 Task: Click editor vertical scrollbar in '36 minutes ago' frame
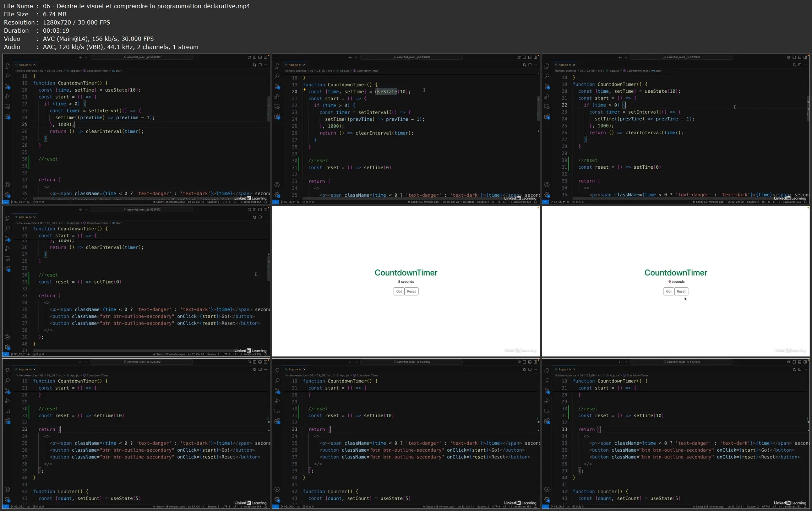pyautogui.click(x=268, y=109)
